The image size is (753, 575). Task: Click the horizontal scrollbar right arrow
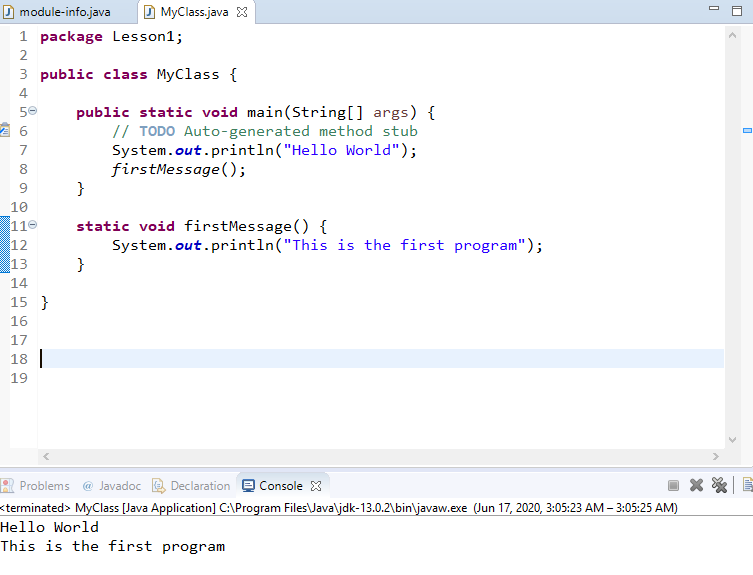click(716, 456)
